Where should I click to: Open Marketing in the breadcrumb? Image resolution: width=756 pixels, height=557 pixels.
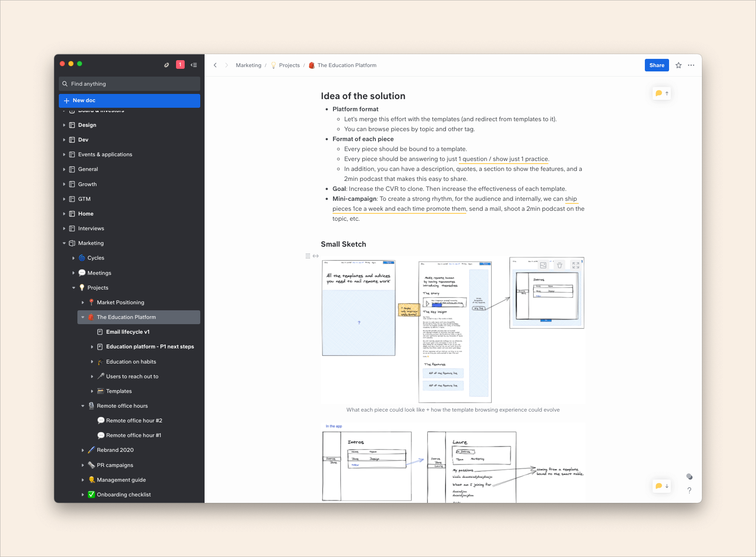coord(248,65)
